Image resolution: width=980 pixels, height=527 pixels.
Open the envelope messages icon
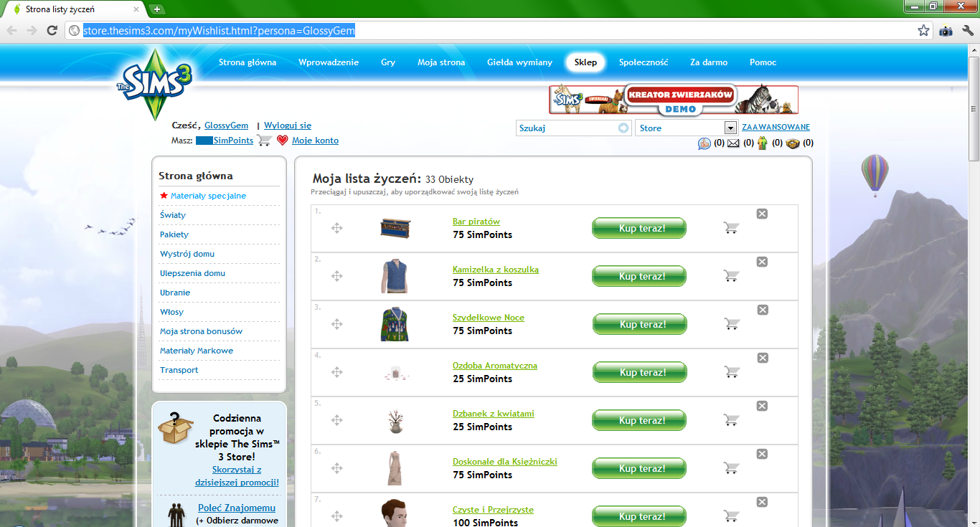[733, 143]
